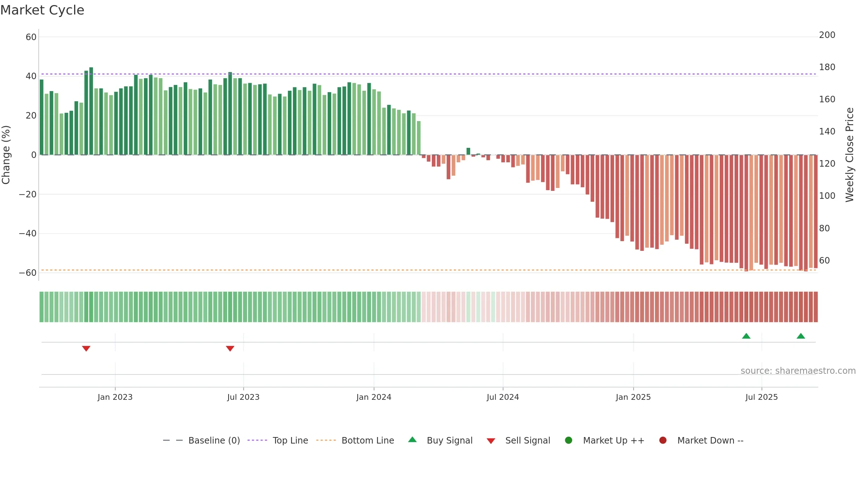Click the 40 tick on the Change axis
This screenshot has width=868, height=488.
(31, 76)
